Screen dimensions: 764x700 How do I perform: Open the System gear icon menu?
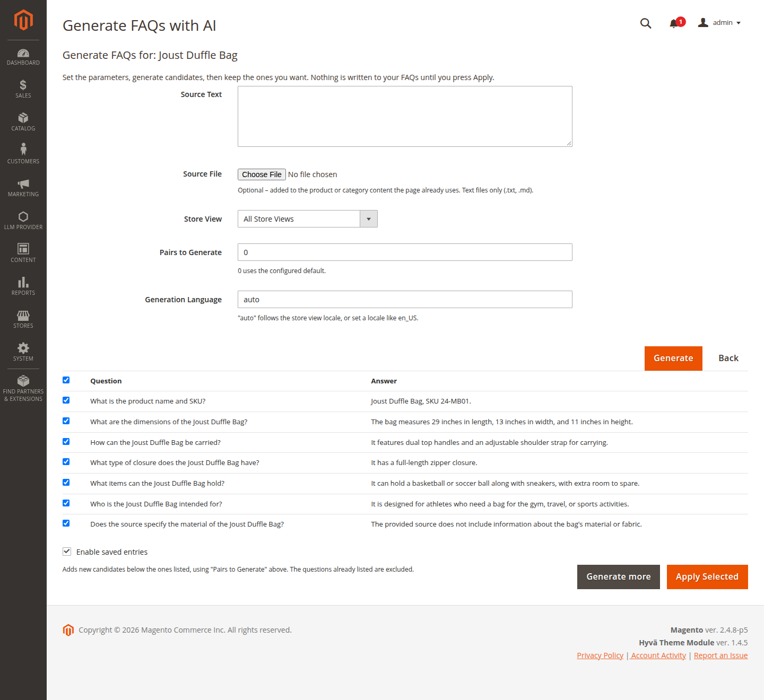coord(23,348)
